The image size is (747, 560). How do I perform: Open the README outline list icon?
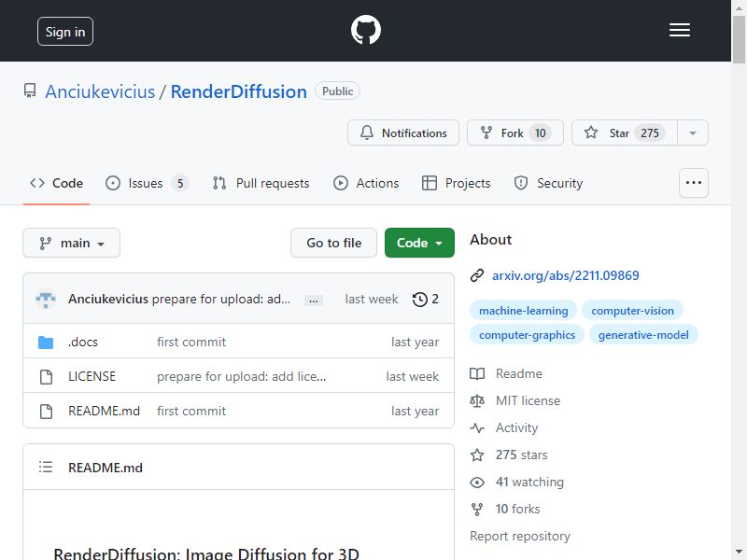(x=46, y=468)
